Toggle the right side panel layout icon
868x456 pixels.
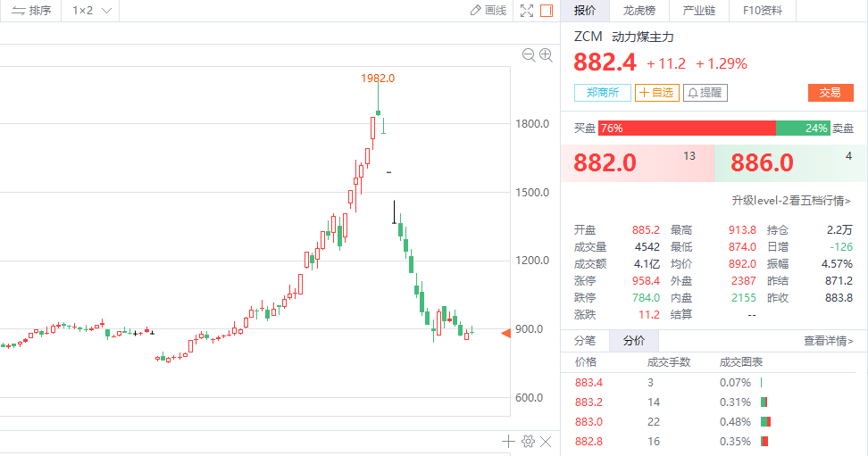[547, 11]
